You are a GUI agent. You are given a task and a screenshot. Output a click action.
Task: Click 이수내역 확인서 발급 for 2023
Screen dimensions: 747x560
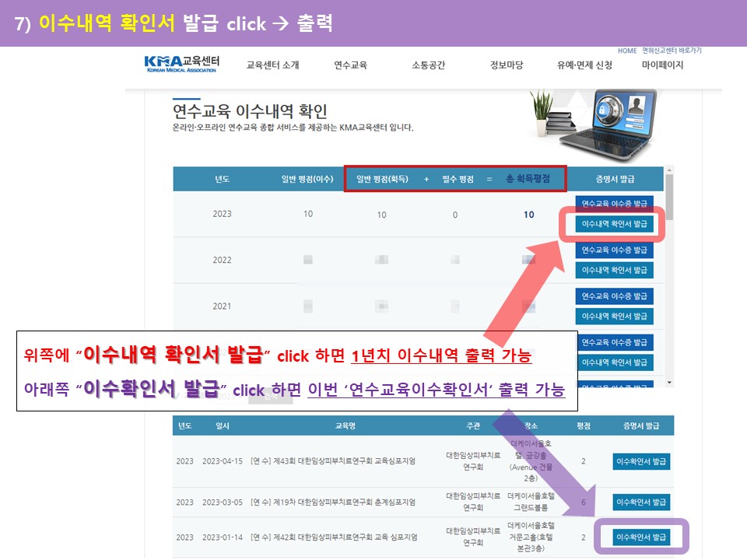[615, 224]
